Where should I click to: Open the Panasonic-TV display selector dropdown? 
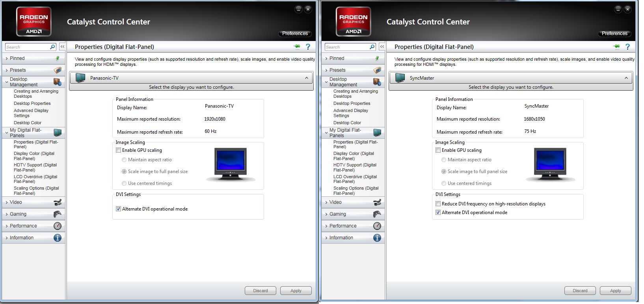(x=192, y=78)
